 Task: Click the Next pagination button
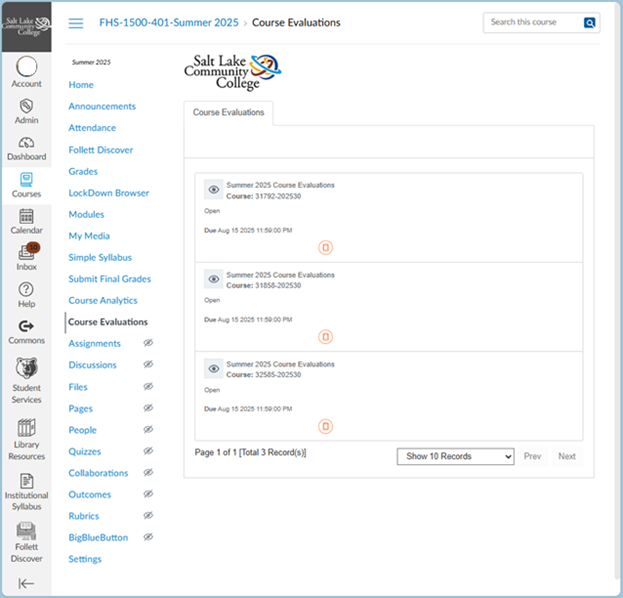(566, 456)
